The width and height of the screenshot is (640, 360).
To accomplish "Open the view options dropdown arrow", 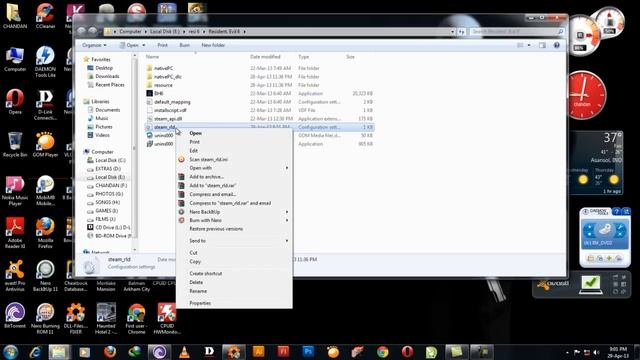I will 529,45.
